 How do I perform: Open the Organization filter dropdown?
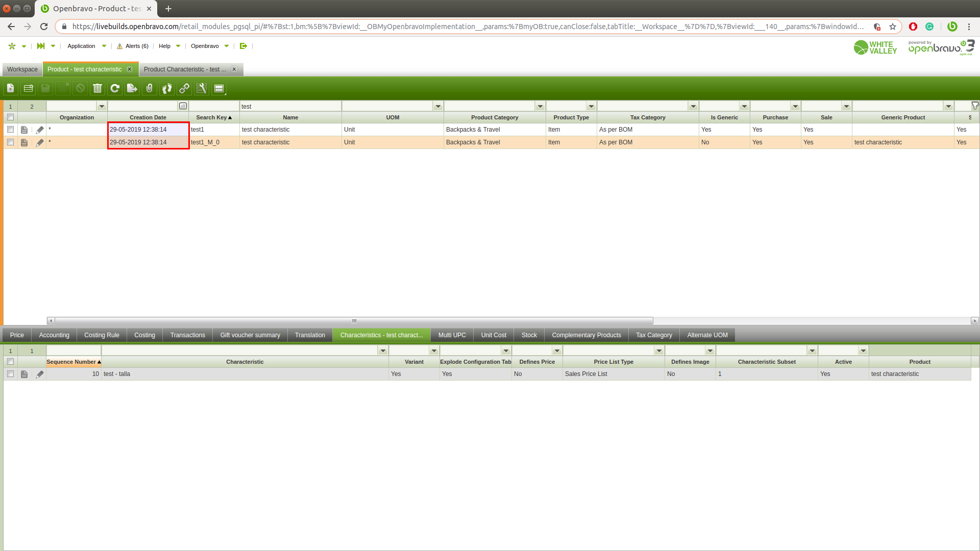click(102, 106)
